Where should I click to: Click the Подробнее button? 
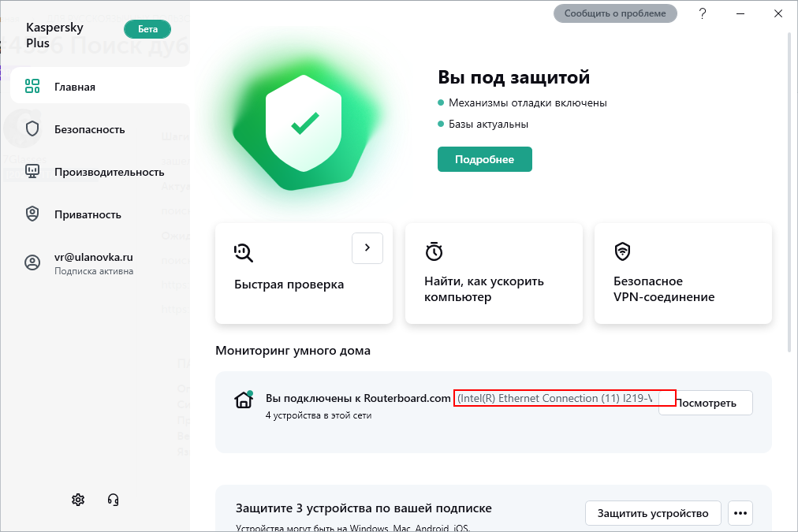(x=484, y=159)
